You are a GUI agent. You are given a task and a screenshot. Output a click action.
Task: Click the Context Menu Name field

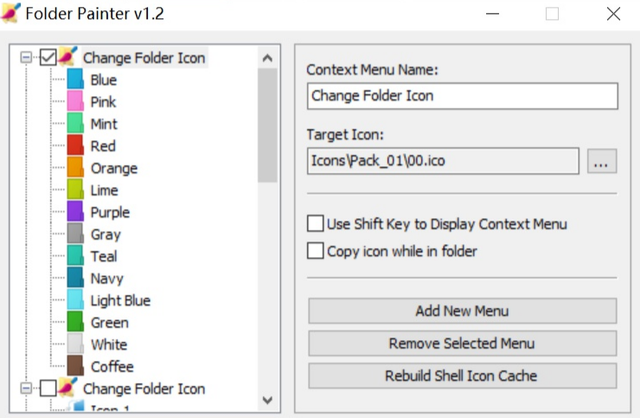(462, 96)
